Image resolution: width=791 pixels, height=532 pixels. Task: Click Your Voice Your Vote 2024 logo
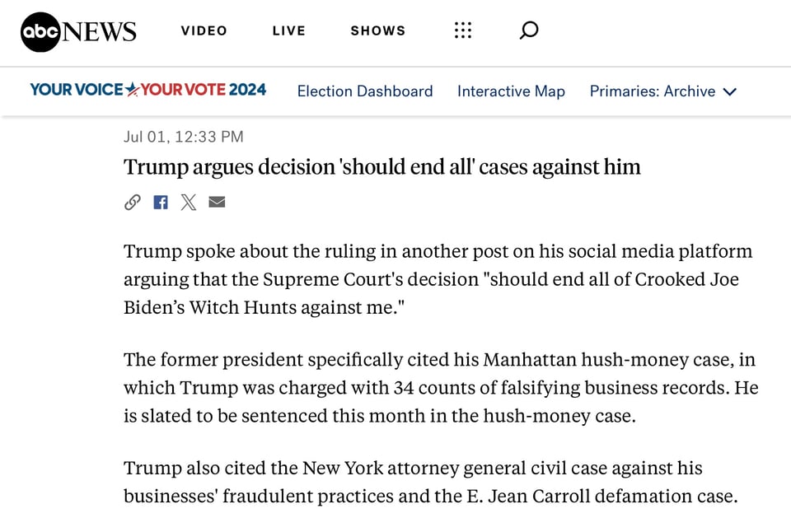point(148,90)
